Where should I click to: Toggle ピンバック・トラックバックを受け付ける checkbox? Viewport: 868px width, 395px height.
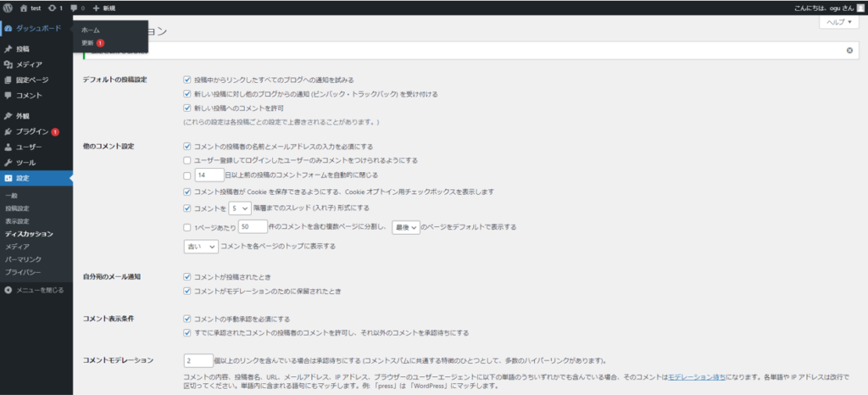click(x=187, y=94)
